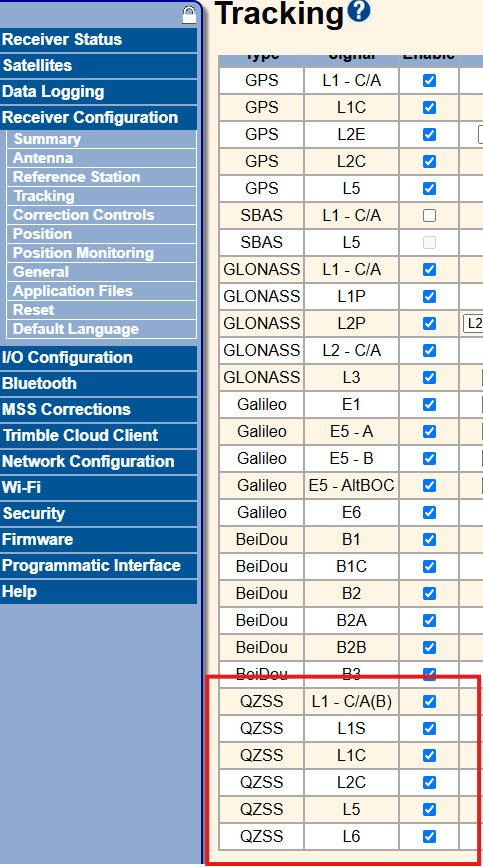Screen dimensions: 483x867
Task: Click the Tracking page heading
Action: tap(280, 13)
